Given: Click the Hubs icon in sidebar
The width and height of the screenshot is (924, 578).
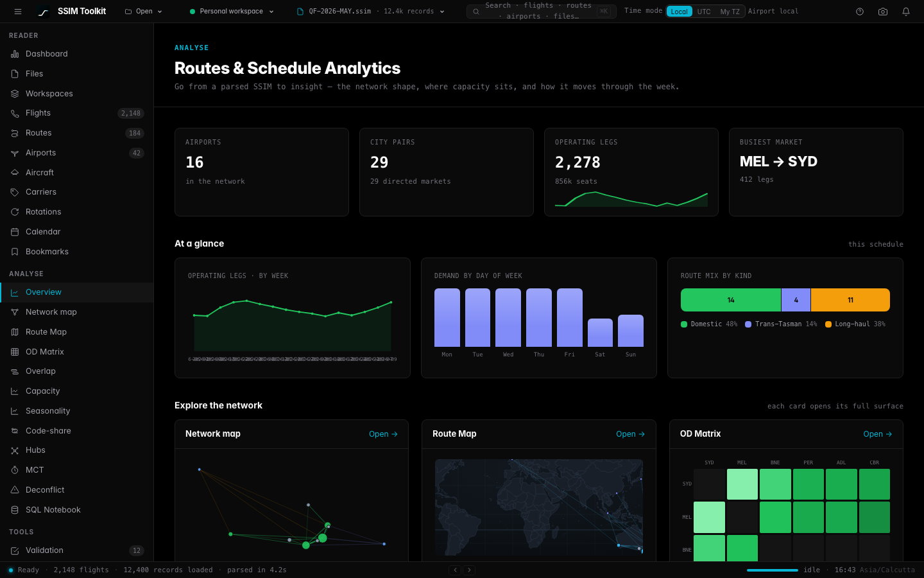Looking at the screenshot, I should click(x=15, y=450).
